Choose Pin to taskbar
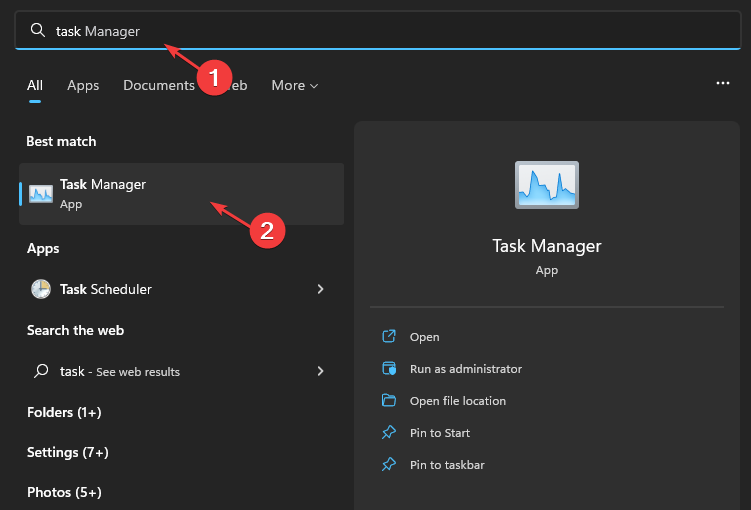 pyautogui.click(x=447, y=465)
